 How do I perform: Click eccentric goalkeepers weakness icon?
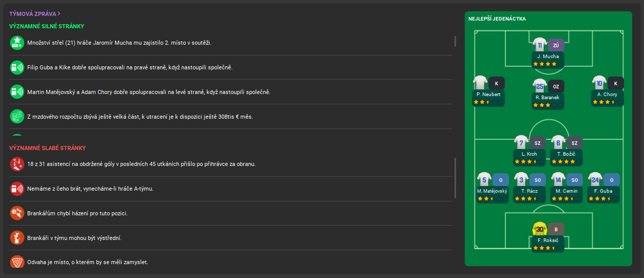tap(17, 238)
